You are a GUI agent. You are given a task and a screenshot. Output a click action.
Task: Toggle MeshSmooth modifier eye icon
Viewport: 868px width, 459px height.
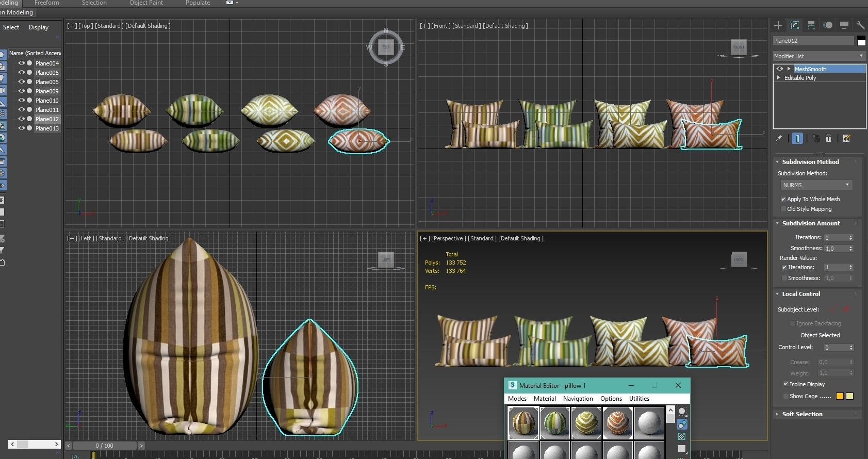pos(780,69)
